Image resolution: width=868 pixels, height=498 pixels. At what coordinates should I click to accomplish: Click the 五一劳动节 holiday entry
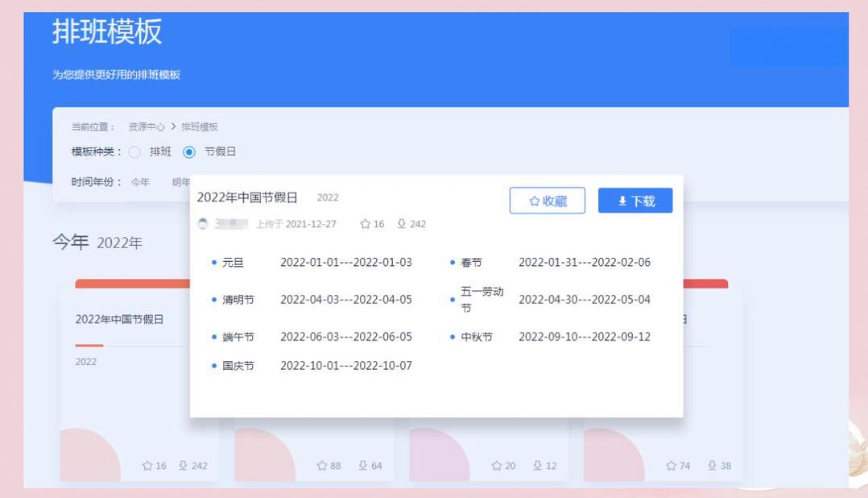click(x=482, y=300)
